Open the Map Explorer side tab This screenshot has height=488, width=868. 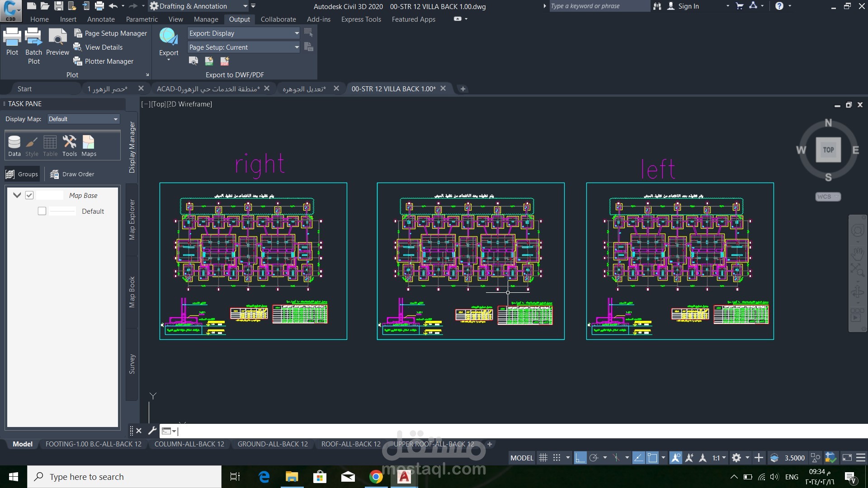point(132,220)
